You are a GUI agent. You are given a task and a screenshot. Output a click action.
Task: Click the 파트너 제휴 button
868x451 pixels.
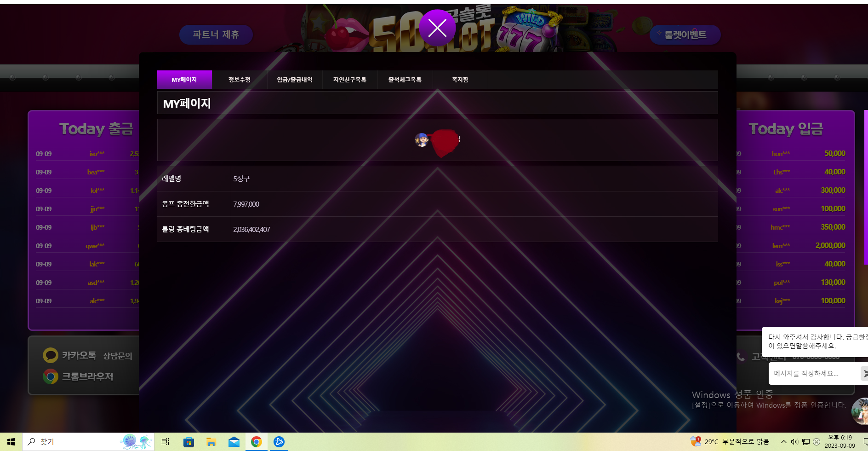216,35
